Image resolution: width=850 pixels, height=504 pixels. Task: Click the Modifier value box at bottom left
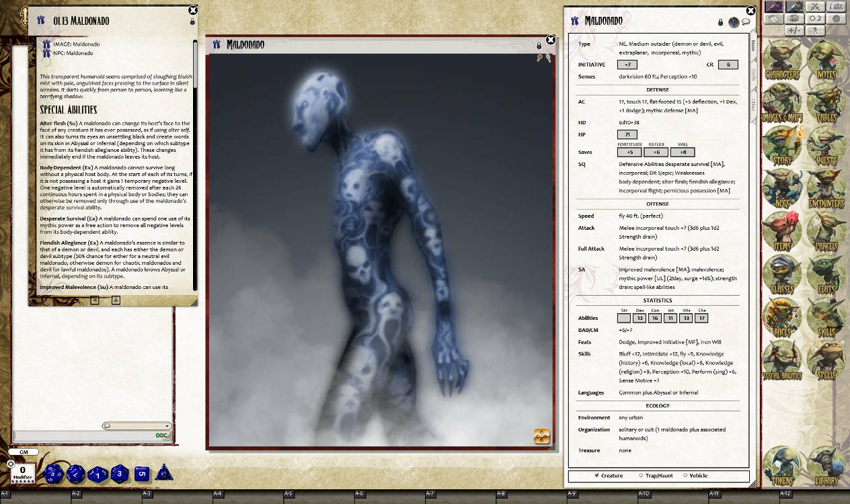[22, 470]
